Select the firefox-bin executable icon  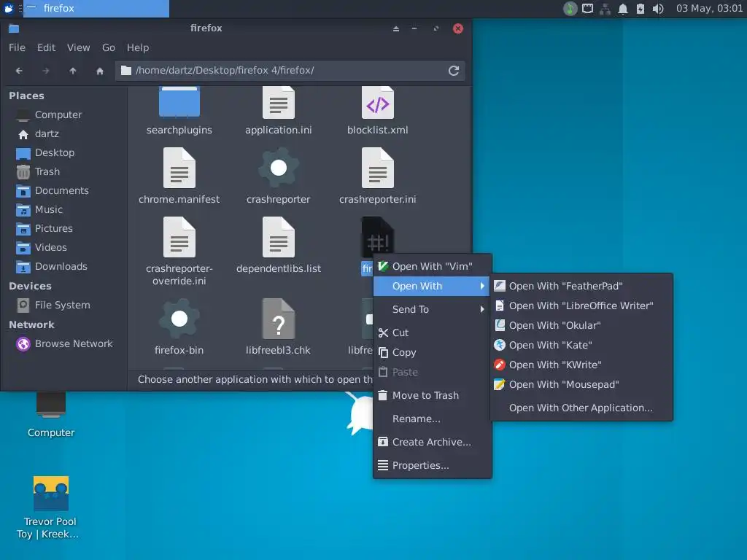(179, 319)
